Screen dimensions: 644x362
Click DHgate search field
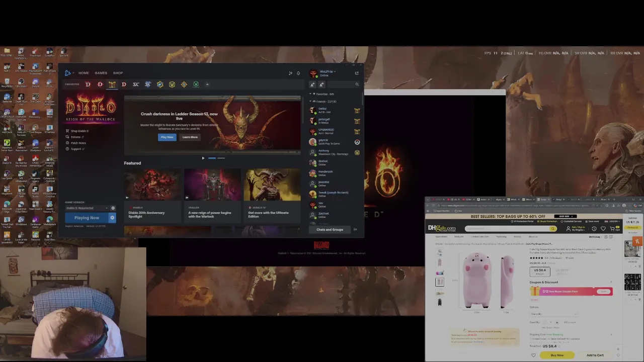(x=507, y=229)
